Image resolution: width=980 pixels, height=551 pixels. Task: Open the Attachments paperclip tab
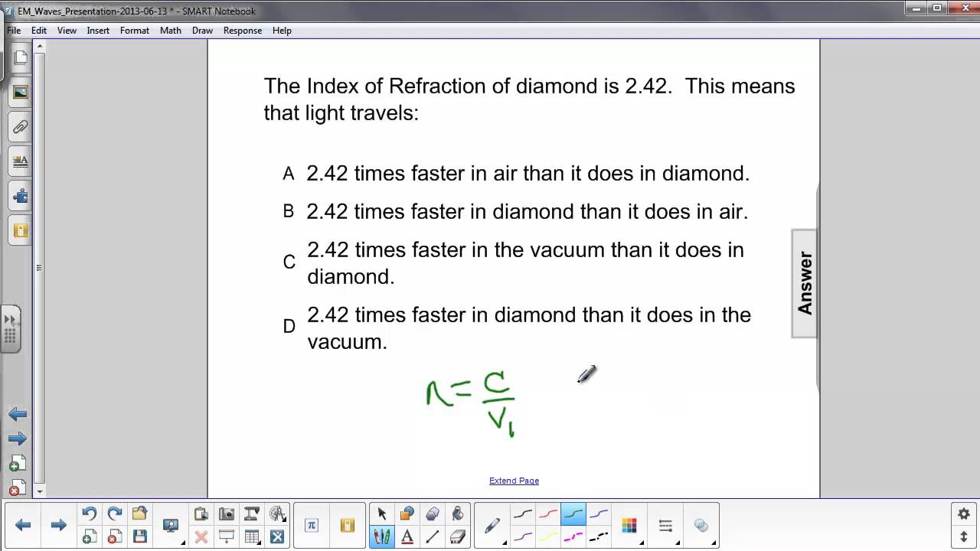coord(21,127)
